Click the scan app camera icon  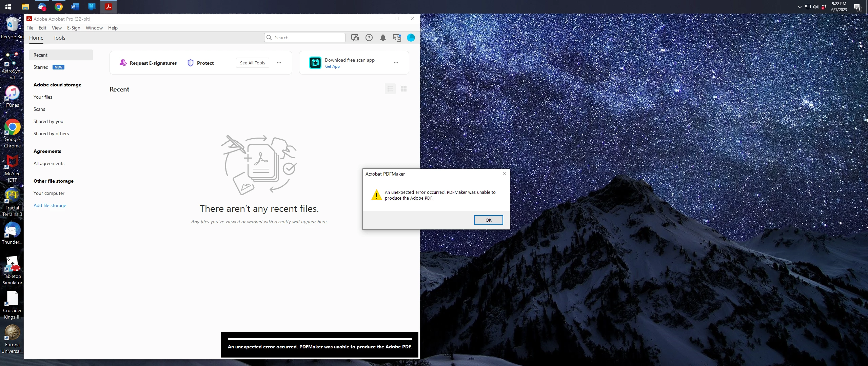(x=315, y=63)
